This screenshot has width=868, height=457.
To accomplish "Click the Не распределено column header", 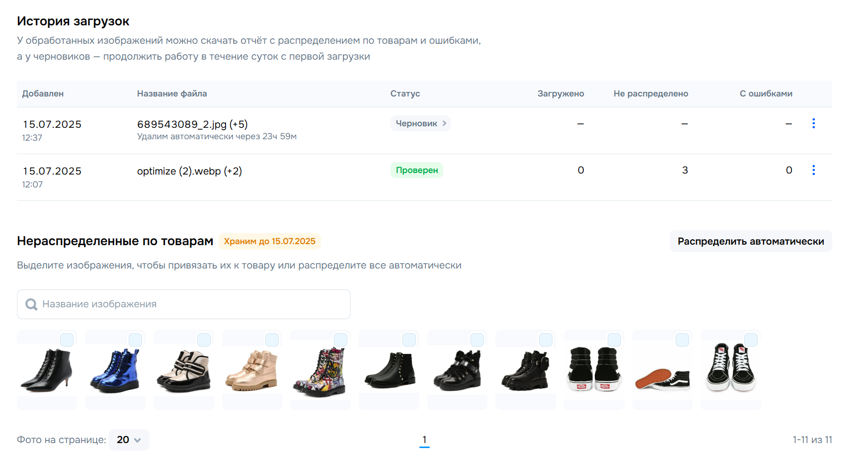I will coord(650,93).
